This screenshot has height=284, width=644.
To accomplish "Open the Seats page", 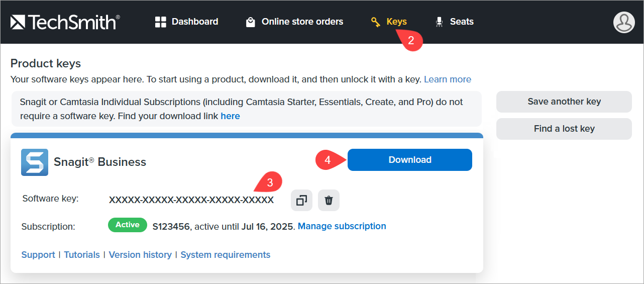I will pyautogui.click(x=454, y=22).
